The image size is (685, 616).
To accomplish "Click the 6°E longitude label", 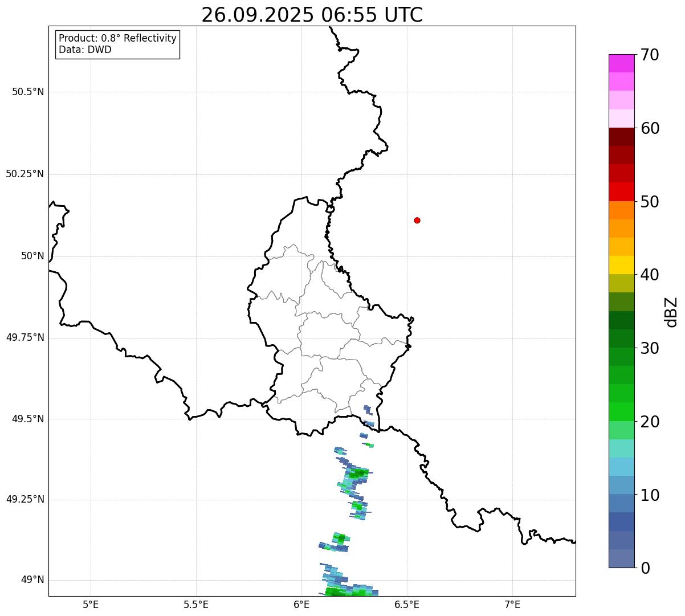I will [x=301, y=604].
